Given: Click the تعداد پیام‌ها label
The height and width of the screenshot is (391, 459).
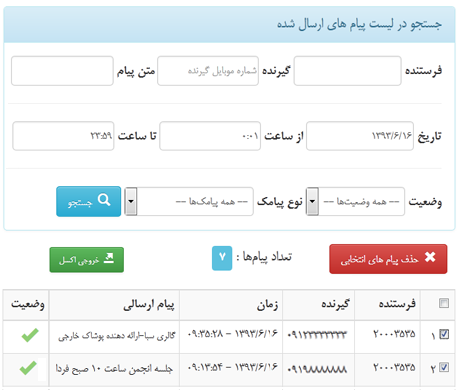Looking at the screenshot, I should pyautogui.click(x=264, y=257).
